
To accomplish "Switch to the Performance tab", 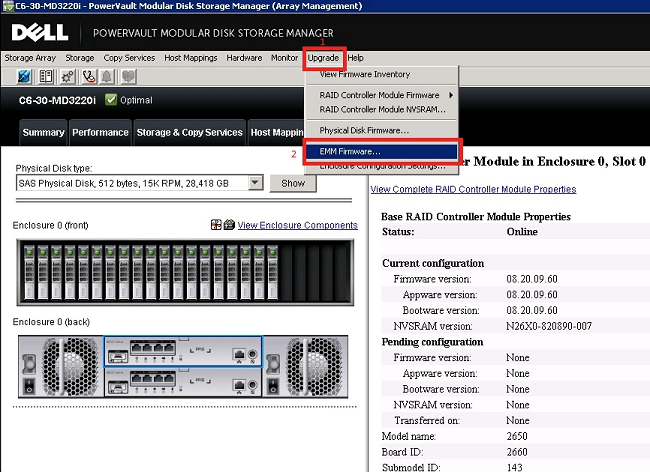I will point(100,132).
